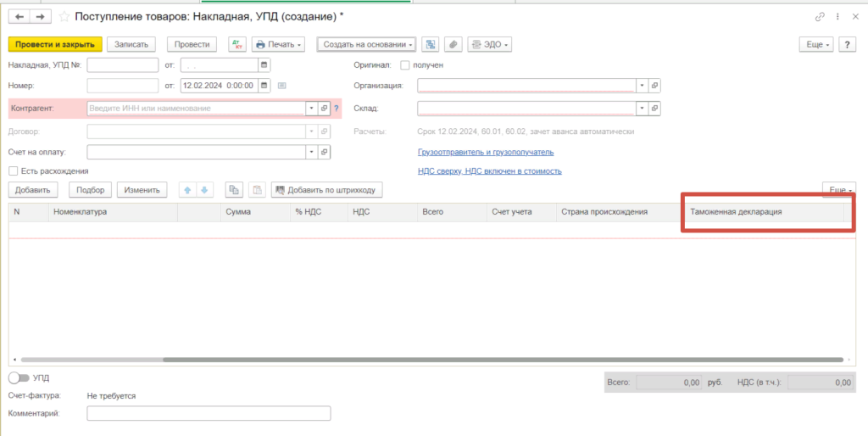Move row down with blue down arrow
This screenshot has width=868, height=436.
203,190
